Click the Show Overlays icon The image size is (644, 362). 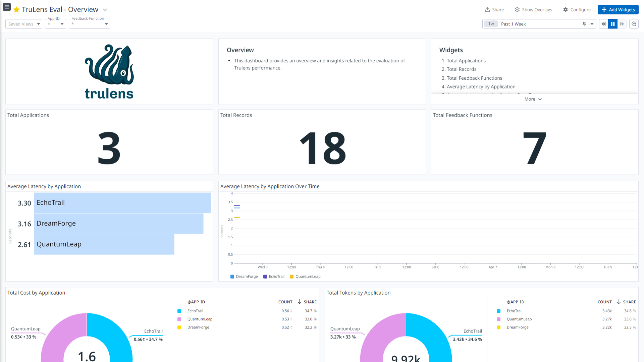pos(518,9)
